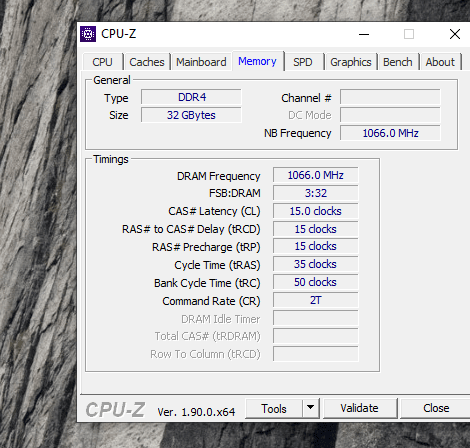Open the About tab
470x448 pixels.
[x=440, y=62]
